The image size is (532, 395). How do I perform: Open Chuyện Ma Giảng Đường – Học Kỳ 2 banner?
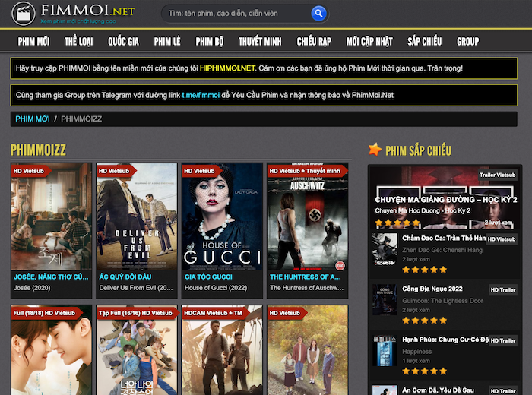coord(445,197)
